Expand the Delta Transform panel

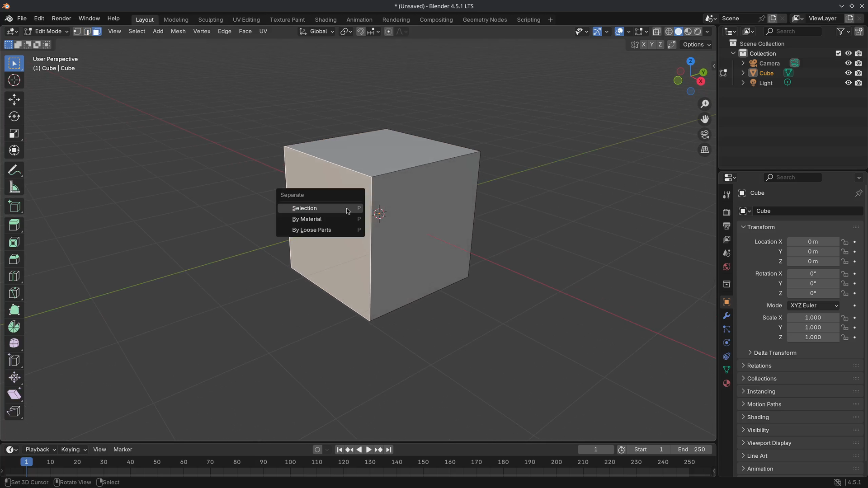pos(775,353)
